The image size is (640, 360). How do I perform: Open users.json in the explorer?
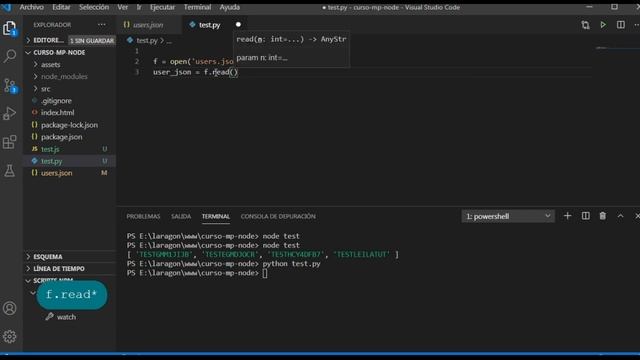pos(56,173)
